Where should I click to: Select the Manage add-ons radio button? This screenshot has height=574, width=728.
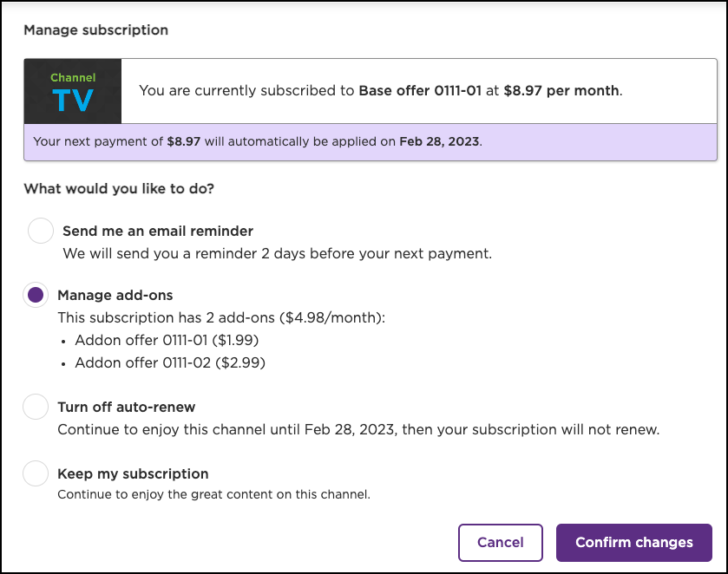(36, 295)
